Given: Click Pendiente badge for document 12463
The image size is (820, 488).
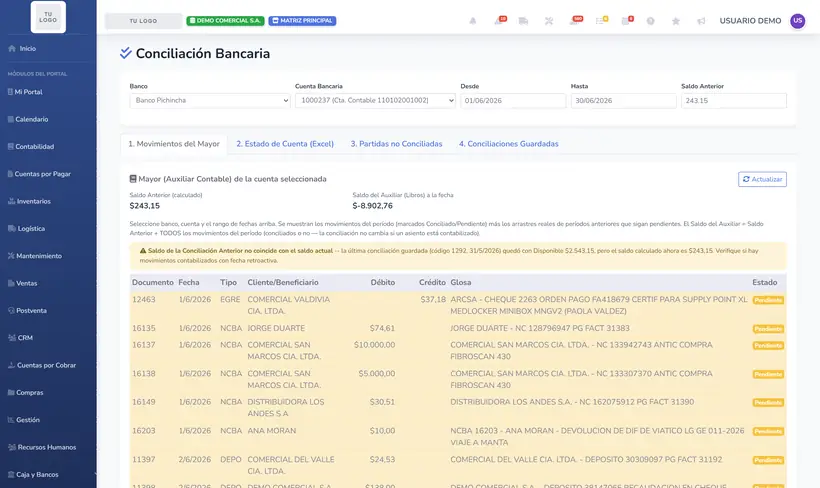Looking at the screenshot, I should (768, 300).
